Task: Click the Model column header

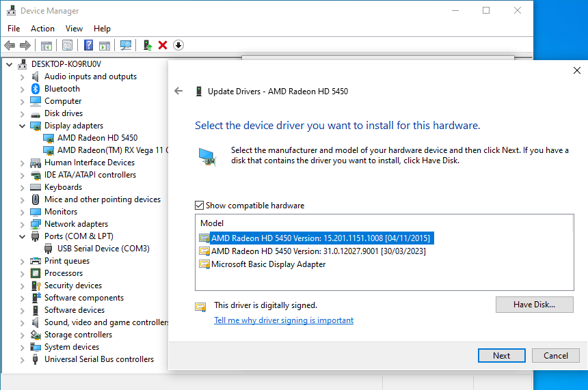Action: [x=212, y=223]
